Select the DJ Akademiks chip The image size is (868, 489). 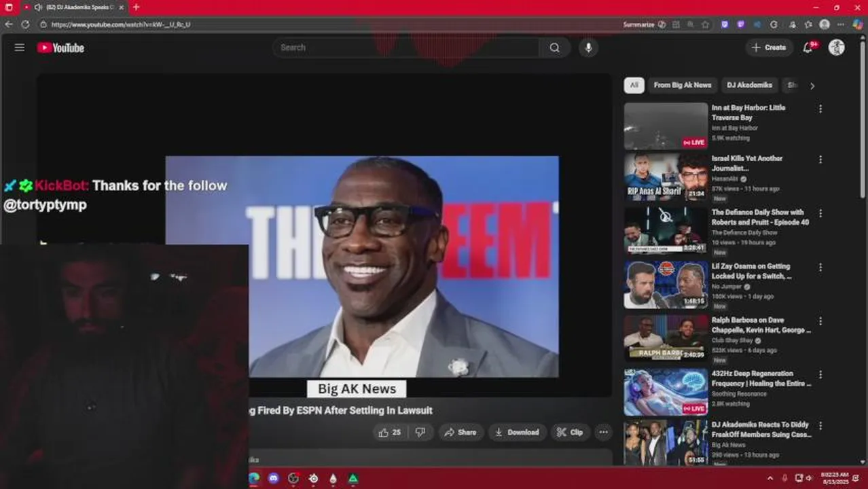coord(749,86)
